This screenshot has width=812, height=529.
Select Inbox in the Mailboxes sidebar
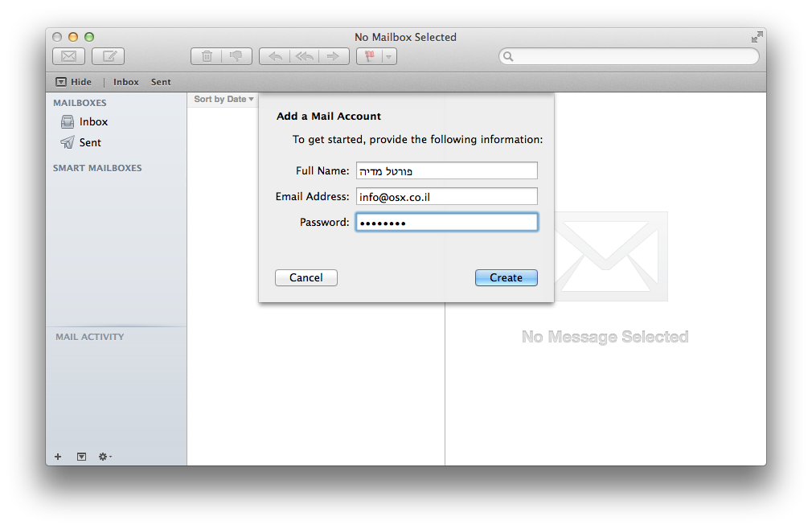pyautogui.click(x=116, y=121)
